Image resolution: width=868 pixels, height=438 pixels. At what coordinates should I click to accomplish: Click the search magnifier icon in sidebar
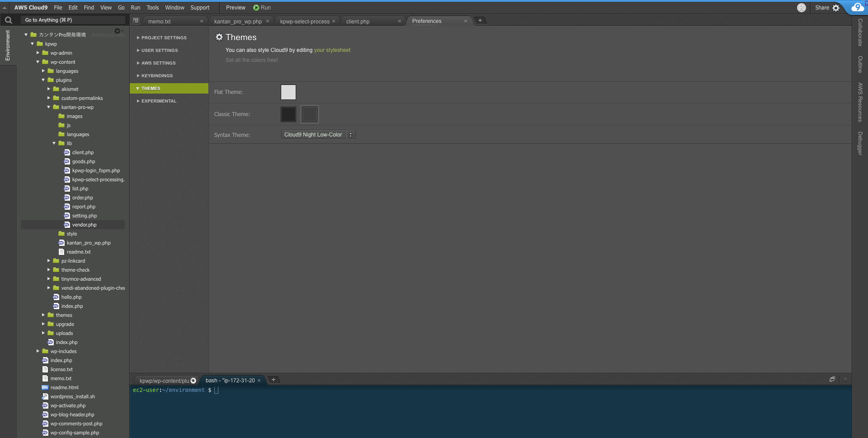click(8, 20)
